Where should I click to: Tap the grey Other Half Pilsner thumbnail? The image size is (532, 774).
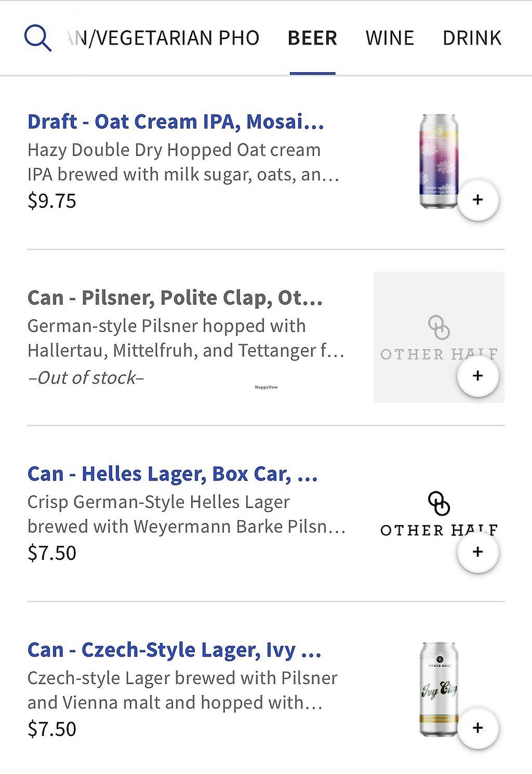coord(416,322)
